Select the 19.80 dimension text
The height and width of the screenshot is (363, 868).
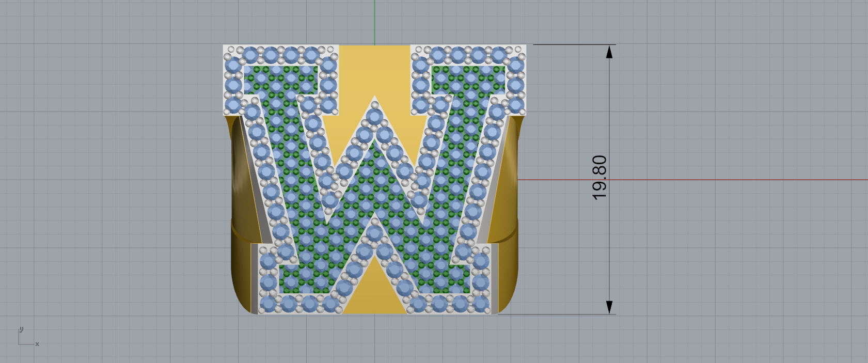(599, 178)
